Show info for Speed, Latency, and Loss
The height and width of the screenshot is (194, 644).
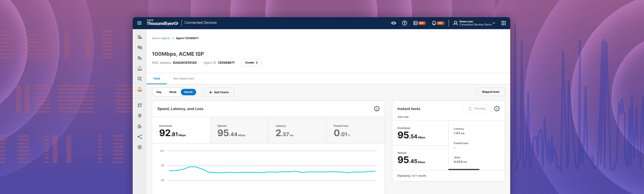click(377, 109)
